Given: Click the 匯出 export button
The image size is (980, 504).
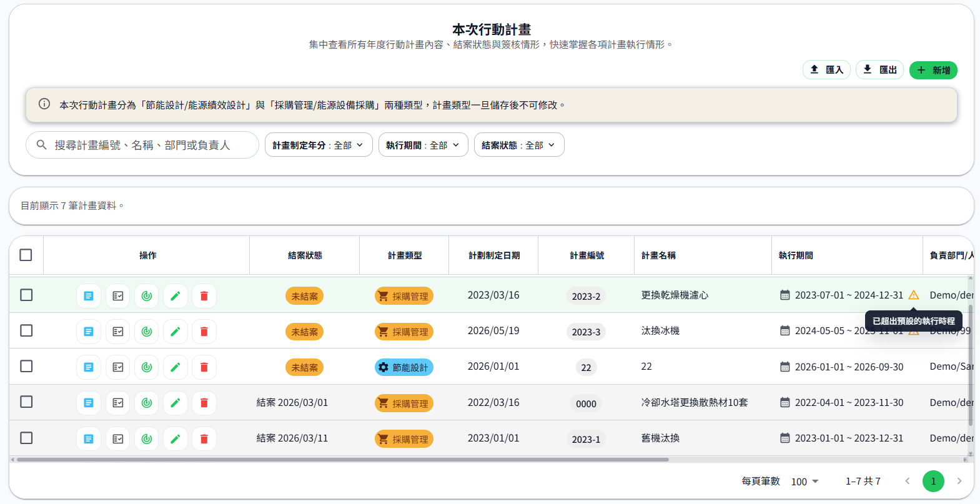Looking at the screenshot, I should pyautogui.click(x=879, y=70).
